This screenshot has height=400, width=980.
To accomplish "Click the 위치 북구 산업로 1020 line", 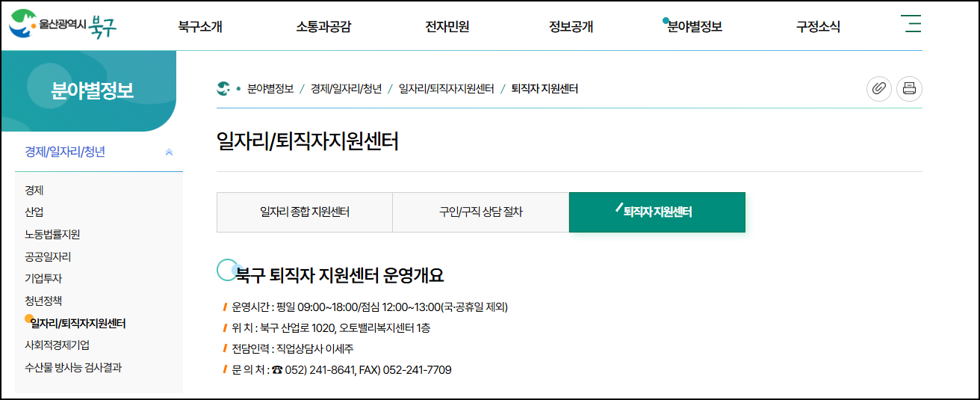I will 331,328.
